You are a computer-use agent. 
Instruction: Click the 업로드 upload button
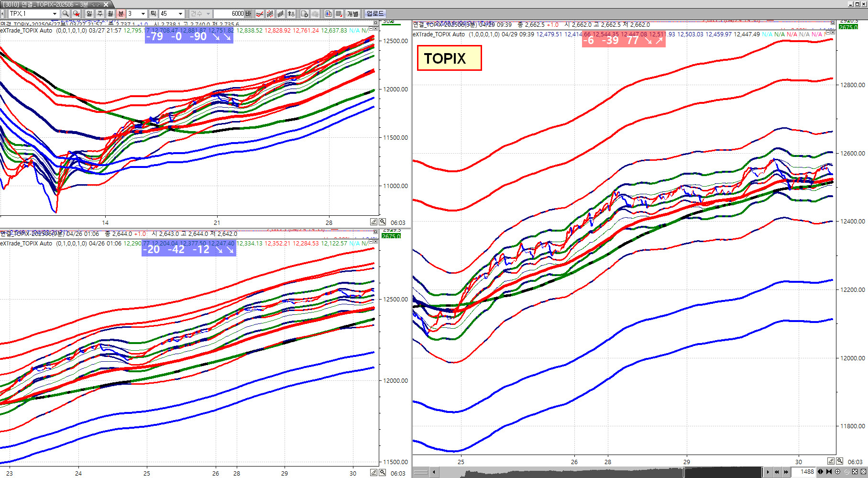click(375, 14)
